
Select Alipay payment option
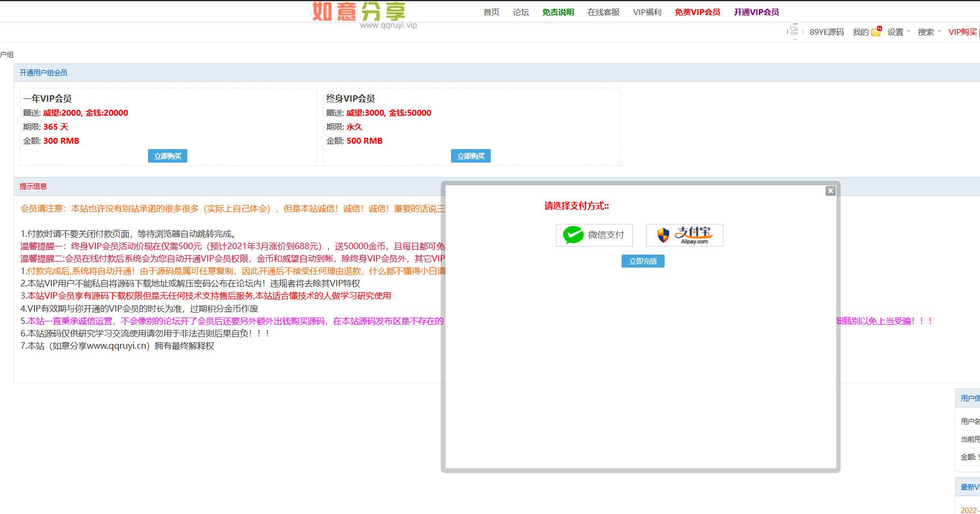point(685,235)
